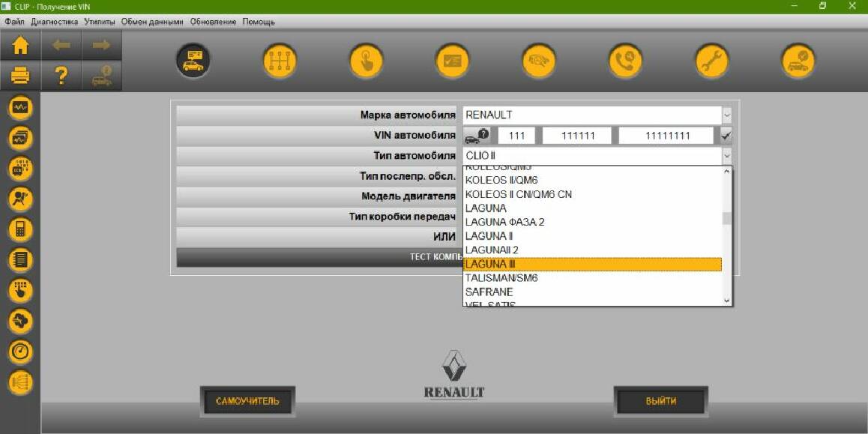
Task: Open the oscilloscope waveform sidebar icon
Action: tap(20, 107)
